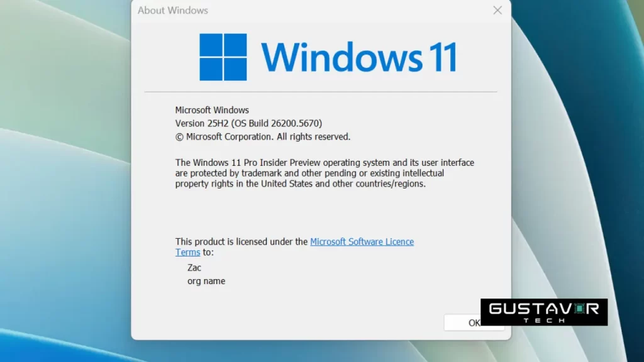The width and height of the screenshot is (644, 362).
Task: Click the Windows 11 logo icon
Action: coord(223,57)
